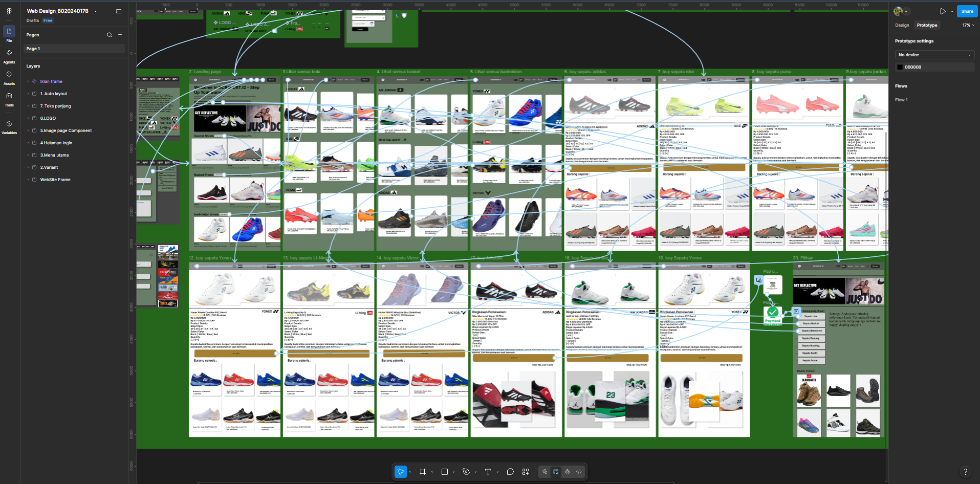980x484 pixels.
Task: Select the Text tool
Action: (488, 472)
